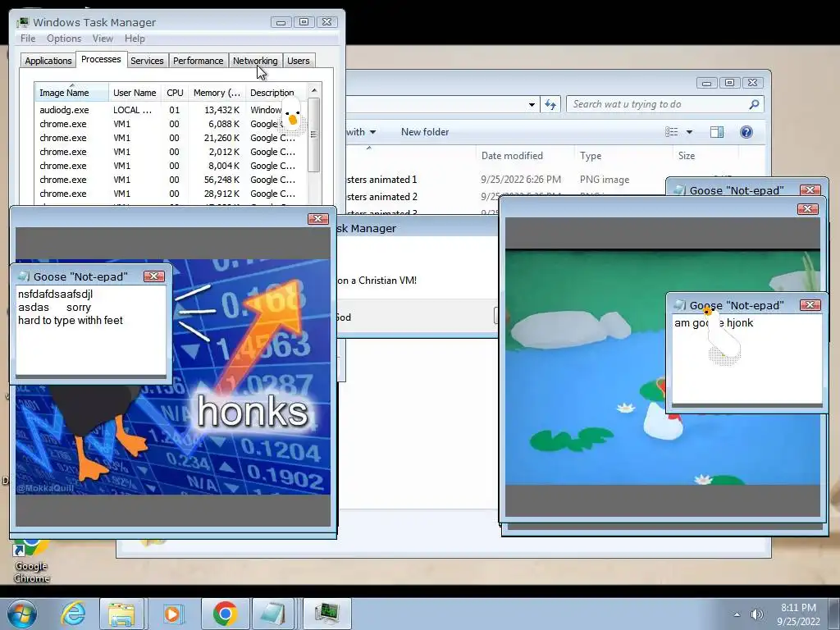Close the pond video window
Screen dimensions: 840x630
click(x=807, y=209)
